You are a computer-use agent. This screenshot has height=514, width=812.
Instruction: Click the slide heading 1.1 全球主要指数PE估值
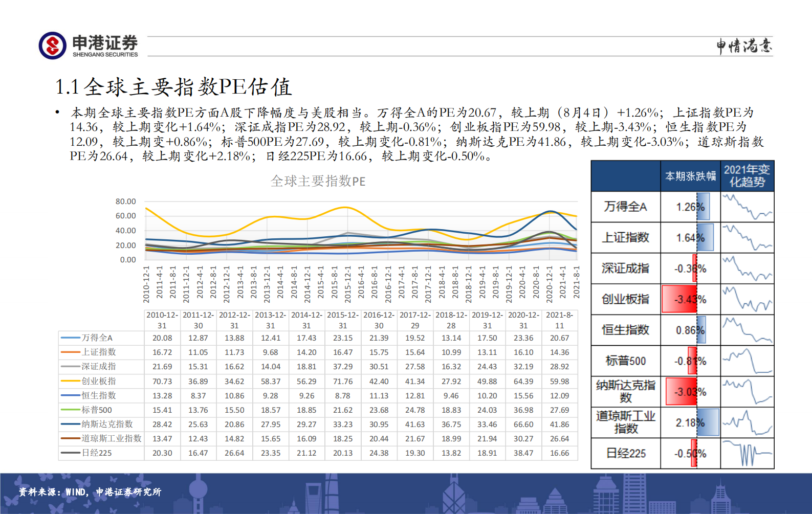(173, 87)
